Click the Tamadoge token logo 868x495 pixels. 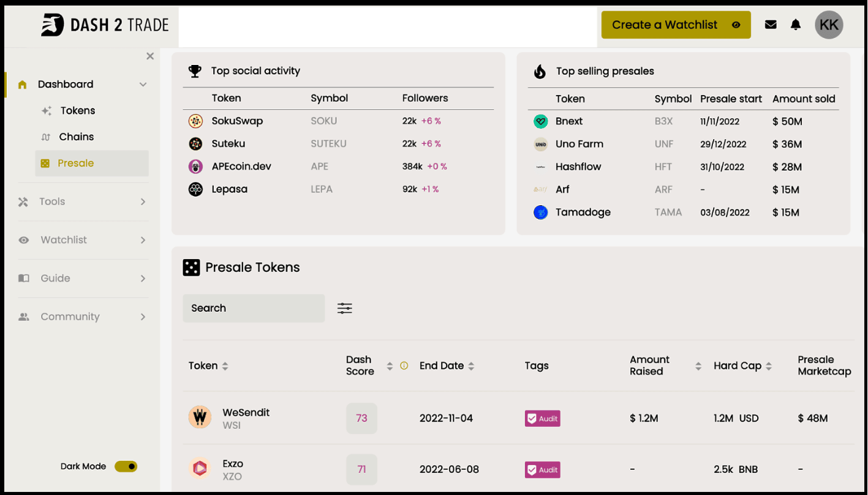(x=540, y=213)
